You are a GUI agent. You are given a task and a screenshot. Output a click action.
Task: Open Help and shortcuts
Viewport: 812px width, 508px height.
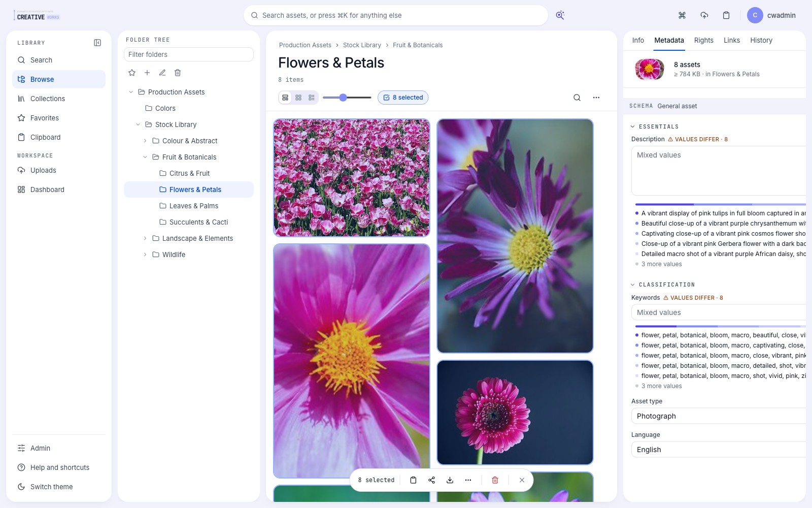click(59, 467)
